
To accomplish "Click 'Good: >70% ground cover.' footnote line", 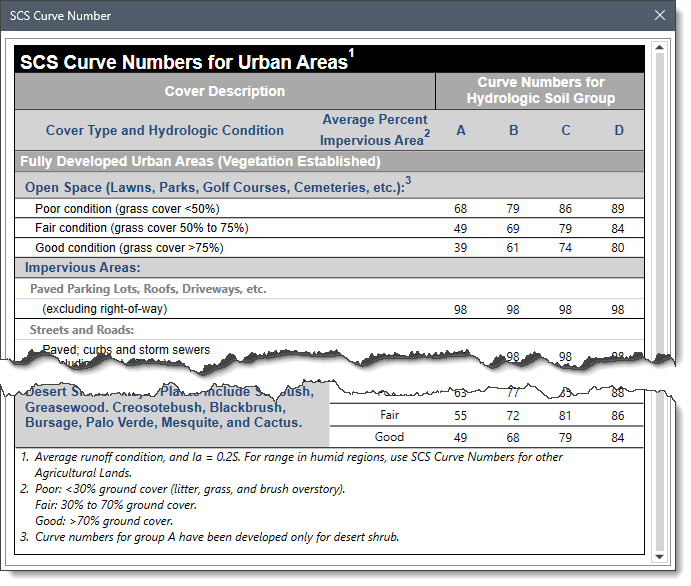I will (104, 521).
